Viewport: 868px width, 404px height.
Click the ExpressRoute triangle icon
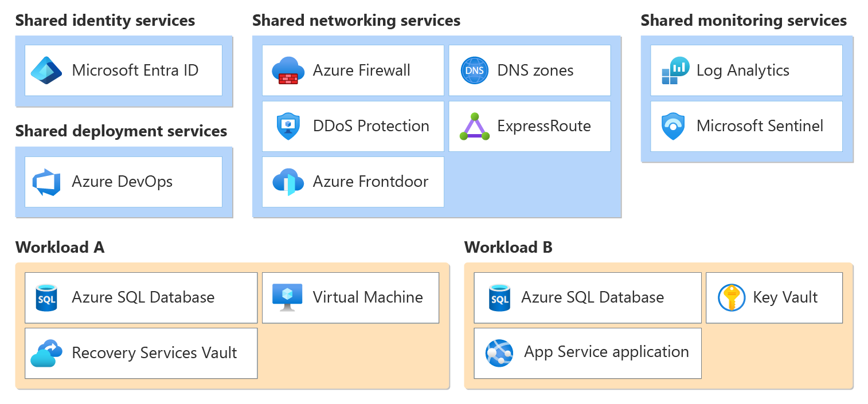tap(475, 127)
